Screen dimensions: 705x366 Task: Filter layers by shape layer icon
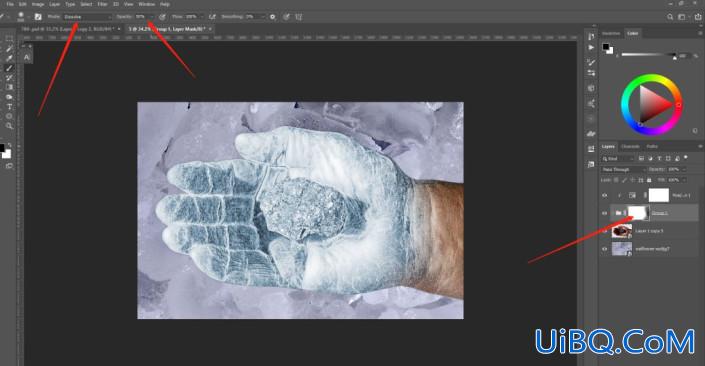pos(668,159)
